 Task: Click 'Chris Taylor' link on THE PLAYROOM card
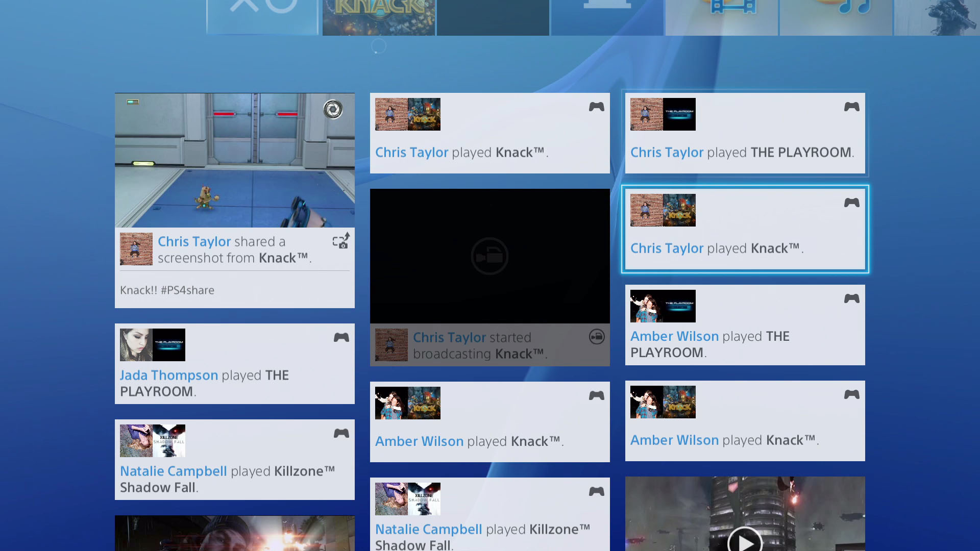[x=667, y=153]
